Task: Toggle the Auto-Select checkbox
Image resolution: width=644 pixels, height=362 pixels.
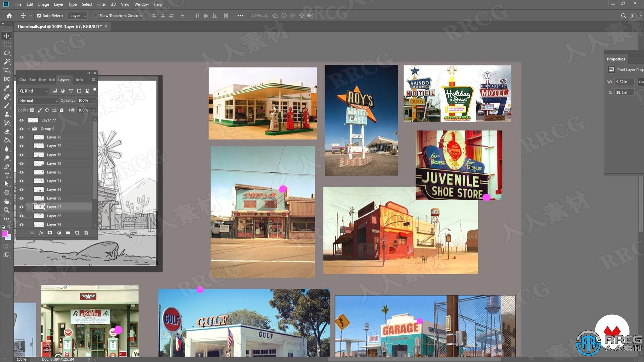Action: pyautogui.click(x=39, y=16)
